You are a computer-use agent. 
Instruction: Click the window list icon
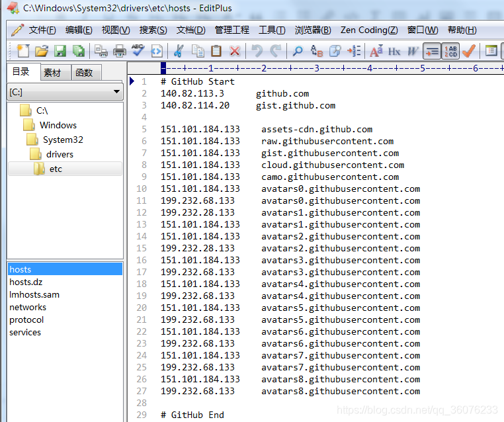[x=491, y=51]
